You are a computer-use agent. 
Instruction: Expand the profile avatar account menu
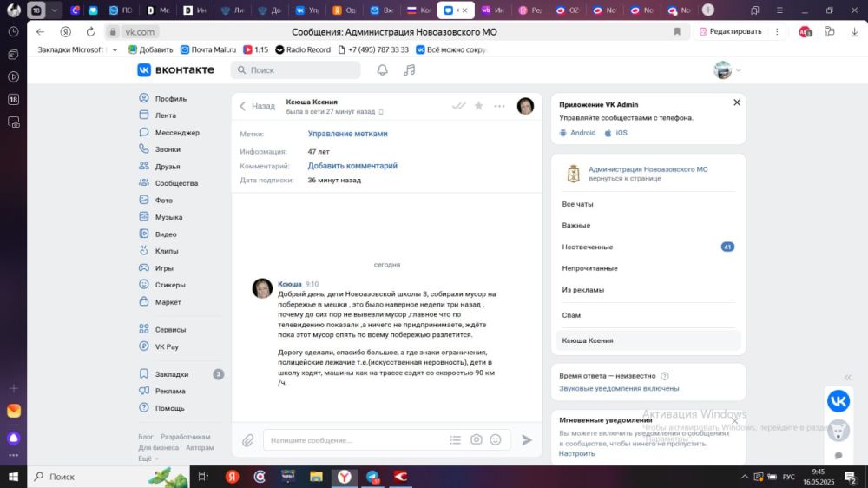point(727,70)
